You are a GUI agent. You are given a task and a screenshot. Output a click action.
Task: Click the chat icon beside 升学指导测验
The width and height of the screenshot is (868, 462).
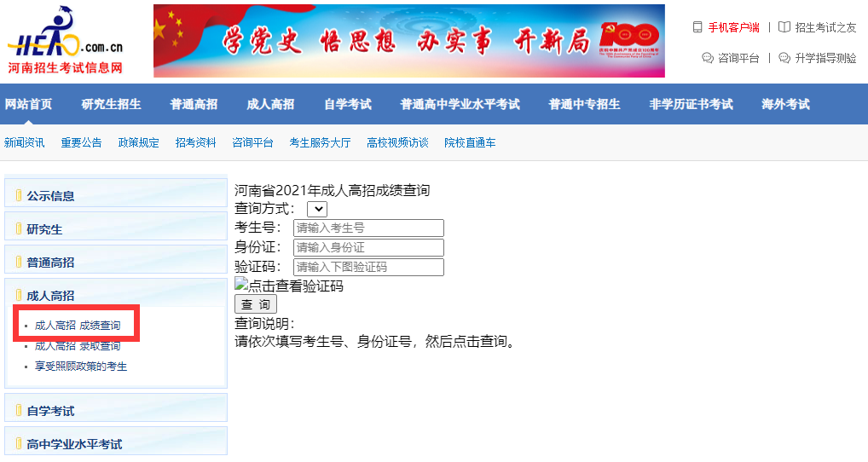coord(784,58)
